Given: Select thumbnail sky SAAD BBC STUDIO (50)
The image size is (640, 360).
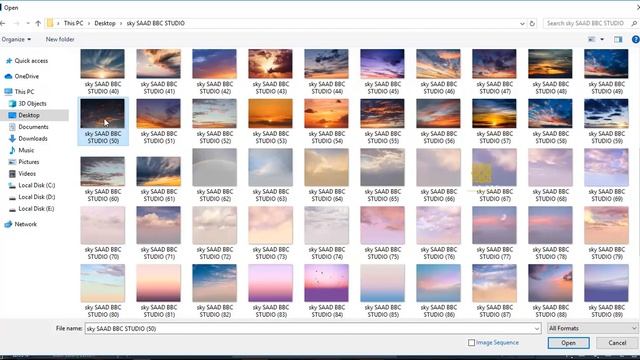Looking at the screenshot, I should coord(102,113).
